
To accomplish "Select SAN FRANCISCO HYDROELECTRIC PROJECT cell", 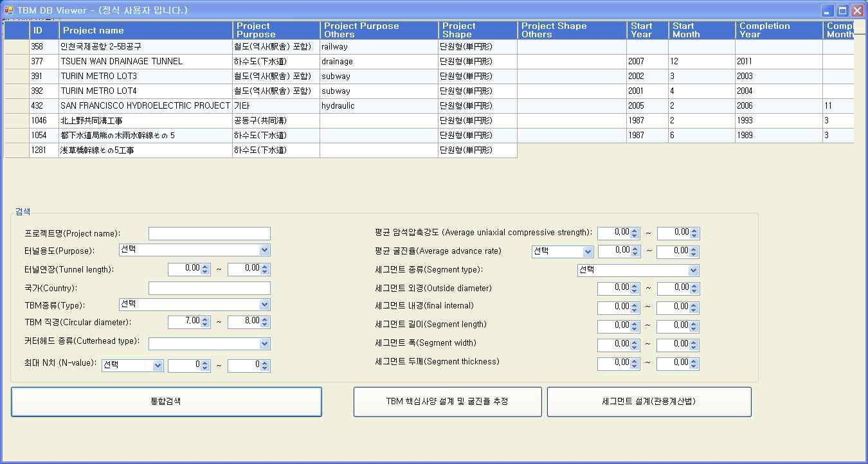I will tap(146, 106).
